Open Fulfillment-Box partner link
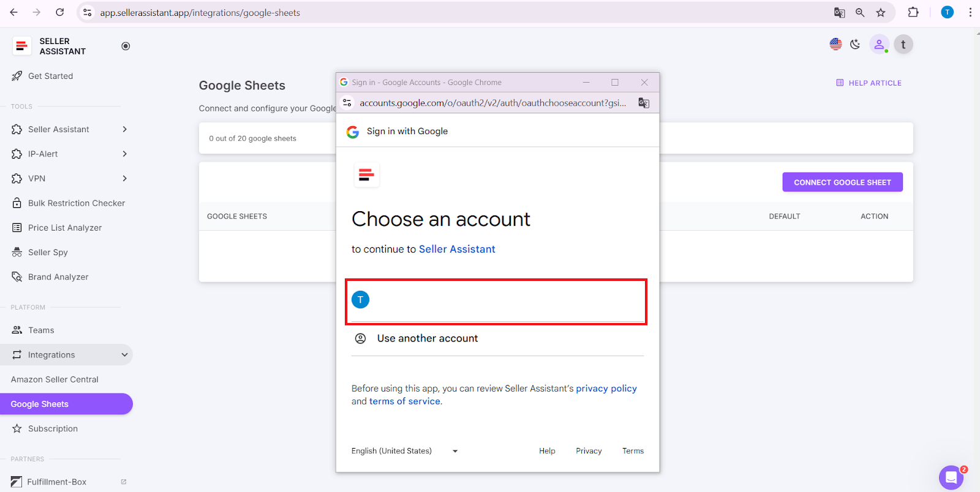The image size is (980, 492). point(56,482)
